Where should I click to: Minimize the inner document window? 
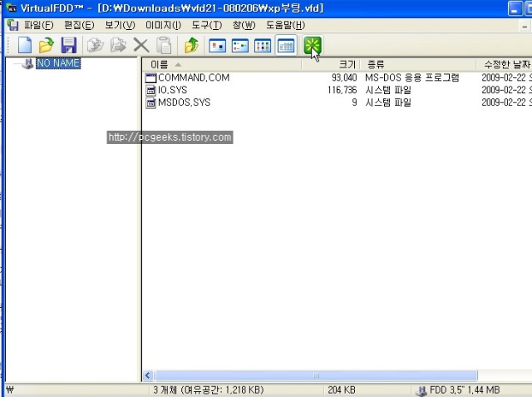(525, 26)
